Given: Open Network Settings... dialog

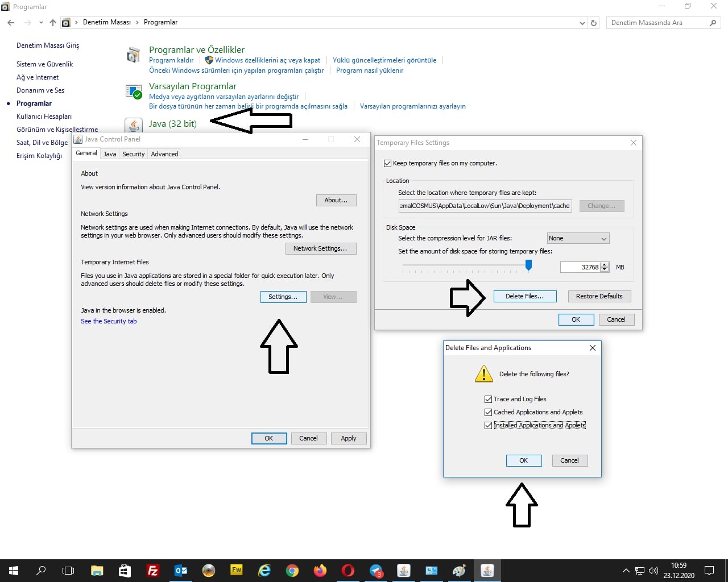Looking at the screenshot, I should coord(320,248).
